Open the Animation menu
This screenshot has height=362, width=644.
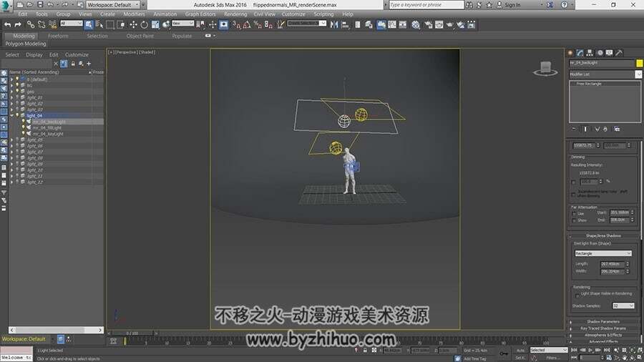click(x=165, y=14)
